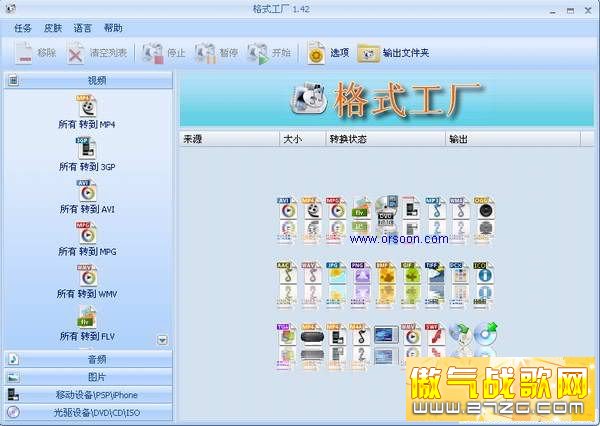
Task: Expand the 移动设备\PSP\iPhone category
Action: [x=88, y=395]
